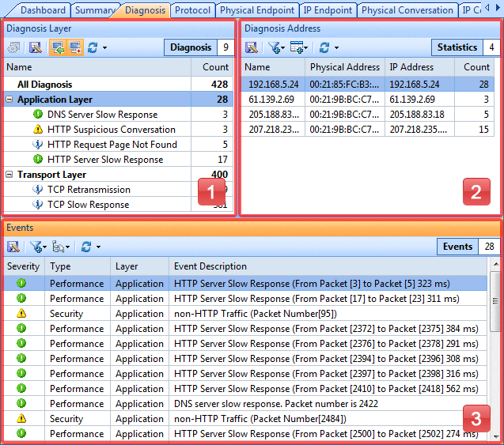Viewport: 504px width, 445px height.
Task: Sort events by Severity column header
Action: pos(23,266)
